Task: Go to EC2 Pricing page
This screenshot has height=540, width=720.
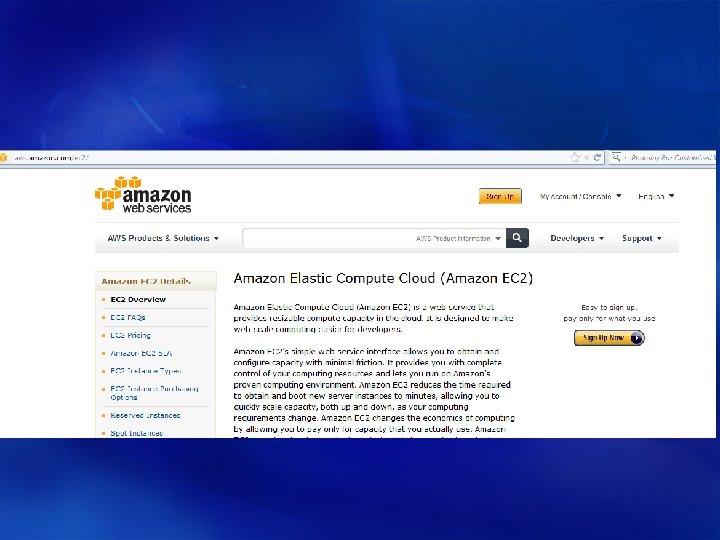Action: (x=130, y=335)
